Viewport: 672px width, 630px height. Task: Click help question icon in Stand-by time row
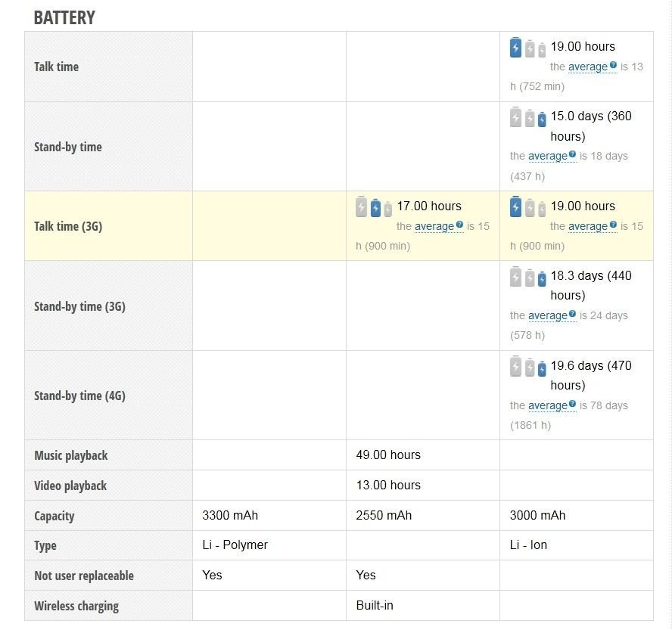[572, 154]
